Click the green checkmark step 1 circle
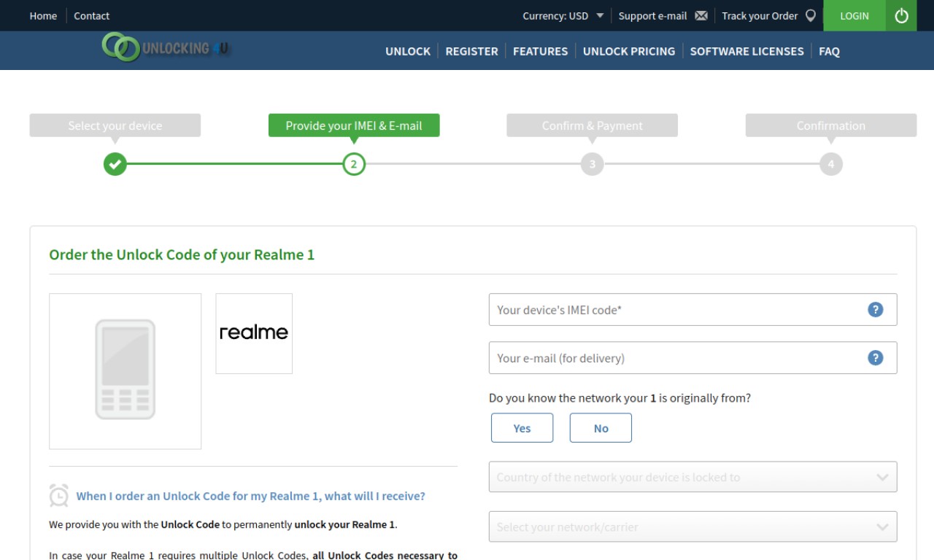 click(x=115, y=164)
